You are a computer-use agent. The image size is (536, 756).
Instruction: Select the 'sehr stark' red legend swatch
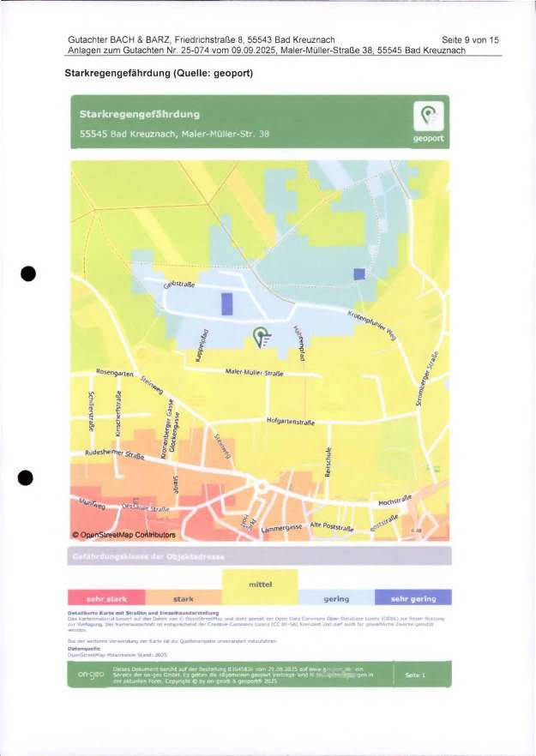click(x=106, y=597)
